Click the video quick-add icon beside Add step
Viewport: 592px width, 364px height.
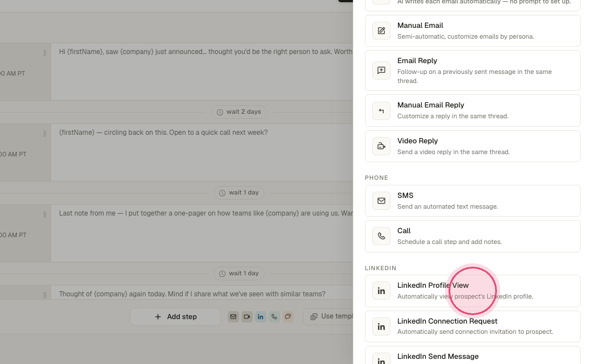click(x=247, y=317)
